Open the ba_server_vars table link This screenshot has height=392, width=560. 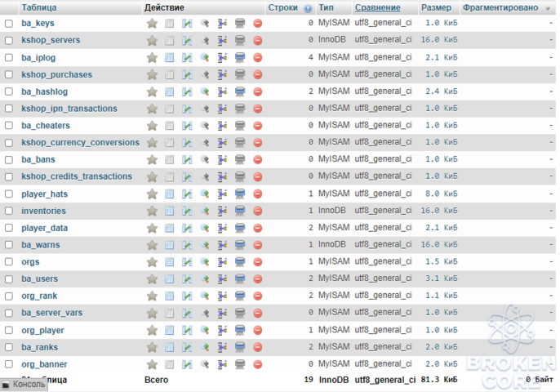51,313
